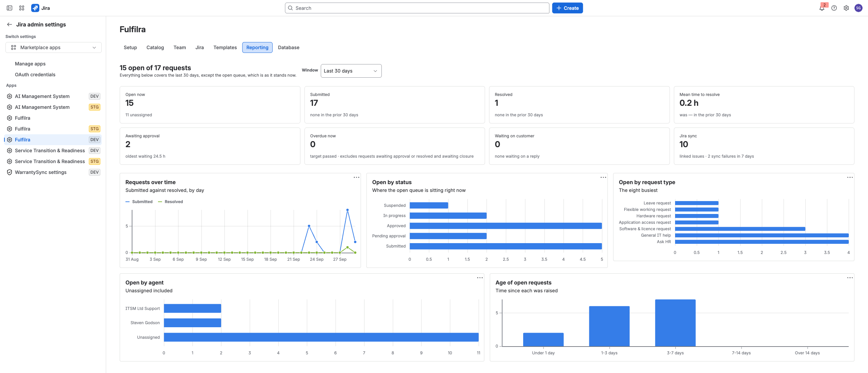
Task: Open the SG profile avatar
Action: click(x=859, y=8)
